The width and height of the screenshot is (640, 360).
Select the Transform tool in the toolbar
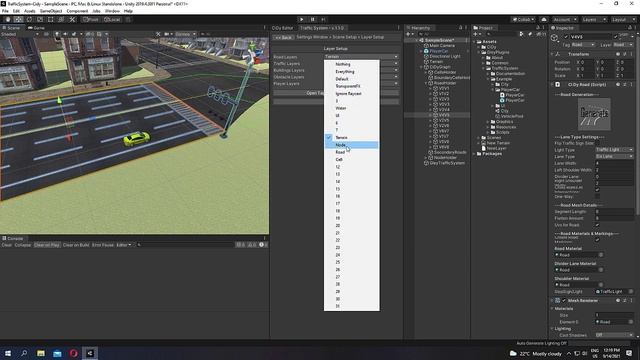(61, 20)
